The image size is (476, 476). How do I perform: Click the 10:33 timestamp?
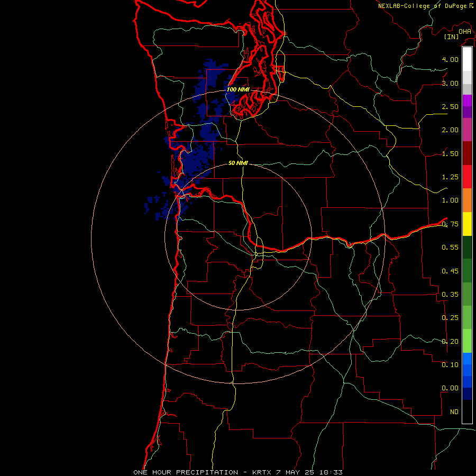click(x=331, y=472)
